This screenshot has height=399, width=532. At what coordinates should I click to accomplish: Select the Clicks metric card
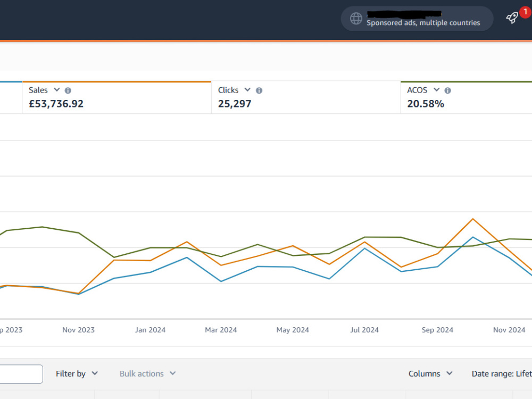(306, 97)
